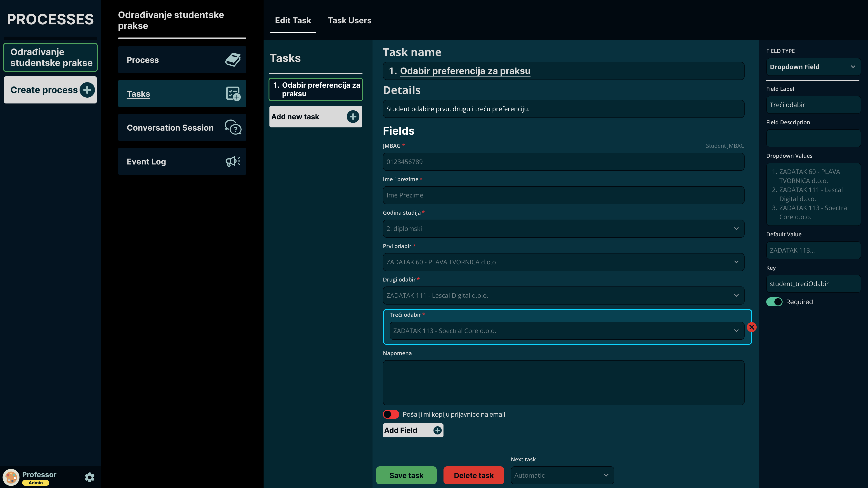Open settings via the gear icon
Image resolution: width=868 pixels, height=488 pixels.
(x=90, y=477)
